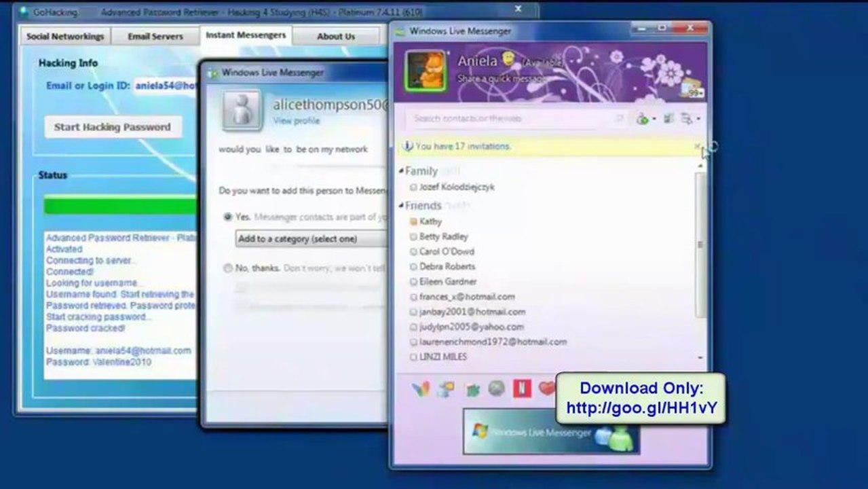Open the About Us tab
This screenshot has height=489, width=868.
click(335, 37)
